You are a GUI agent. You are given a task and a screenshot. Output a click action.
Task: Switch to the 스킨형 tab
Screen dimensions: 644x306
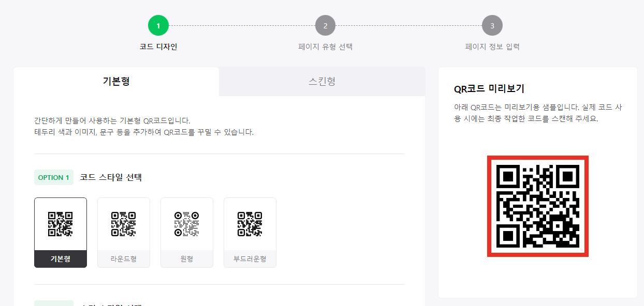321,81
